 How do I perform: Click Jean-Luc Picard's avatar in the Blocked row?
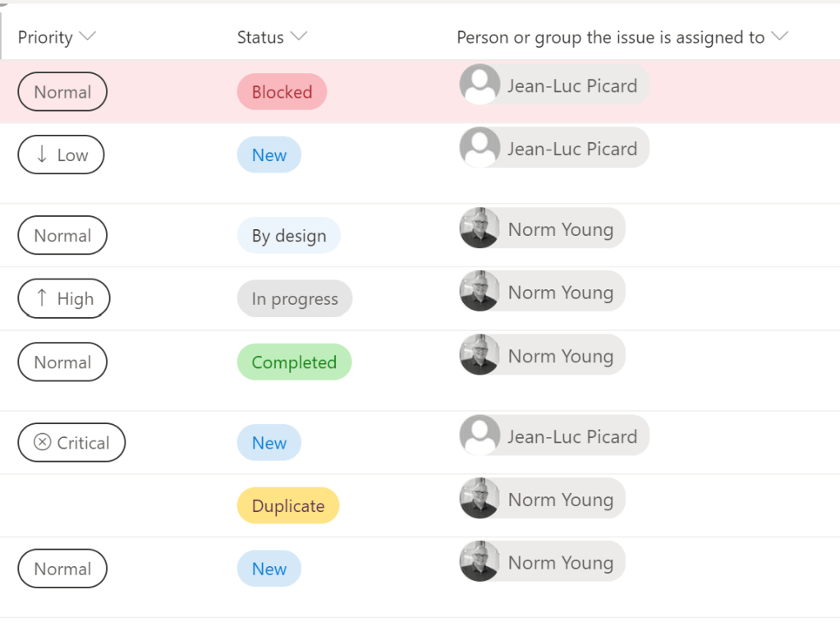click(x=480, y=85)
